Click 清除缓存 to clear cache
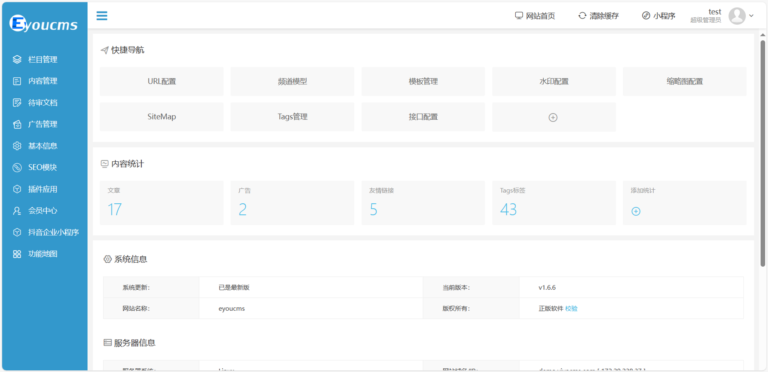The height and width of the screenshot is (372, 768). tap(604, 16)
